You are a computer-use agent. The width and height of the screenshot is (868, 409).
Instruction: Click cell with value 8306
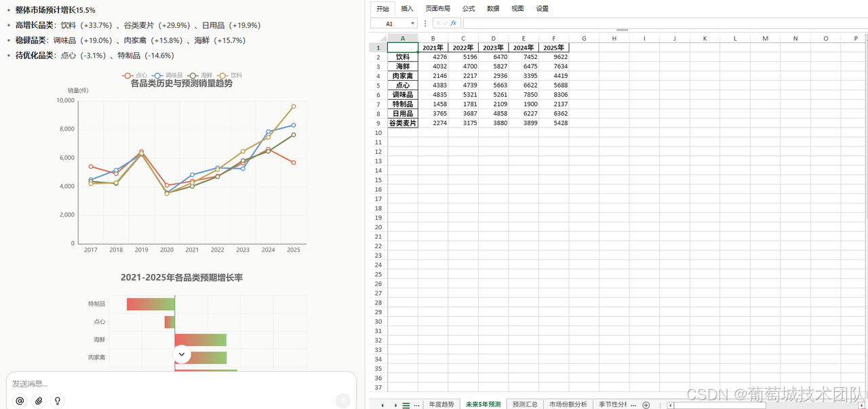click(553, 95)
